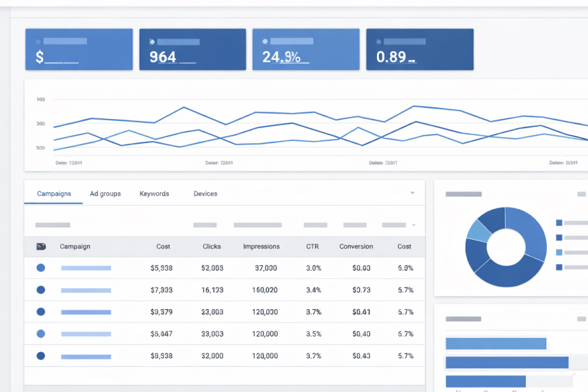The width and height of the screenshot is (588, 392).
Task: Click the center hole of the donut chart
Action: [x=506, y=247]
